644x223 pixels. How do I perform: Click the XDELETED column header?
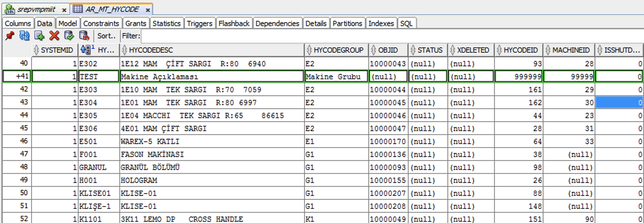coord(471,50)
